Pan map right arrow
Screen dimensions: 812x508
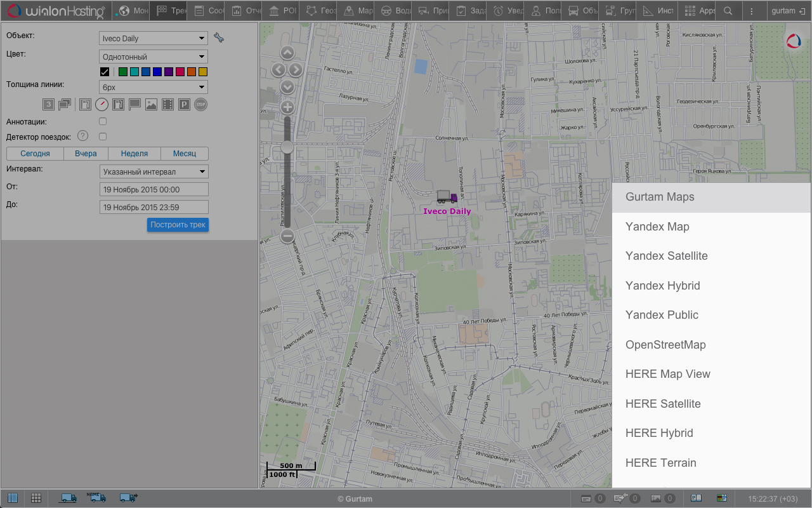tap(296, 70)
